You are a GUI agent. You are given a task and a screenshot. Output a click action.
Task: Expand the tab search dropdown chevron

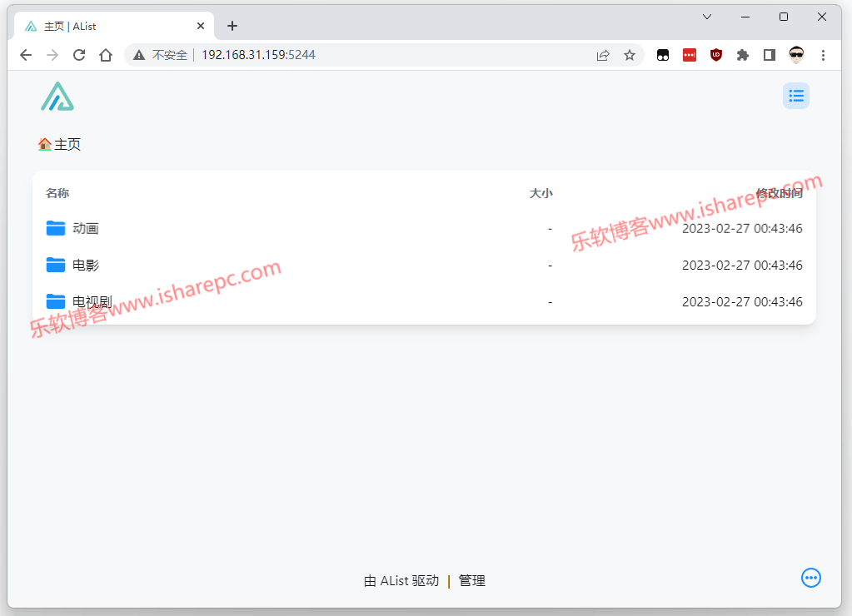click(707, 17)
